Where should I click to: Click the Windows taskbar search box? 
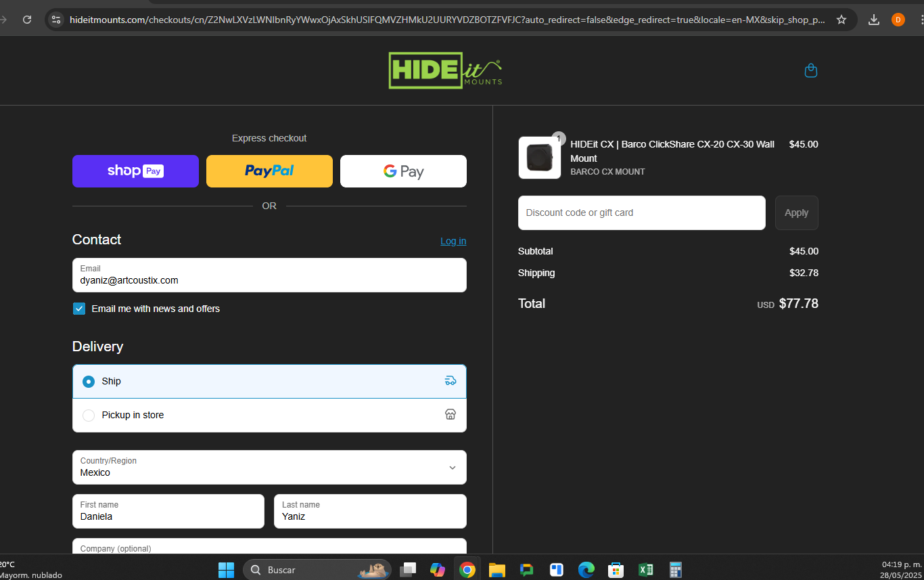point(317,570)
